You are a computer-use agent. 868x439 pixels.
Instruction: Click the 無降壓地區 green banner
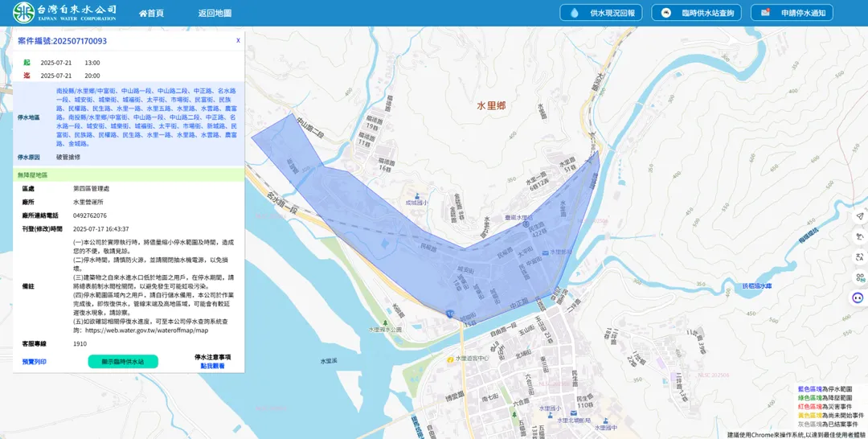pyautogui.click(x=129, y=175)
